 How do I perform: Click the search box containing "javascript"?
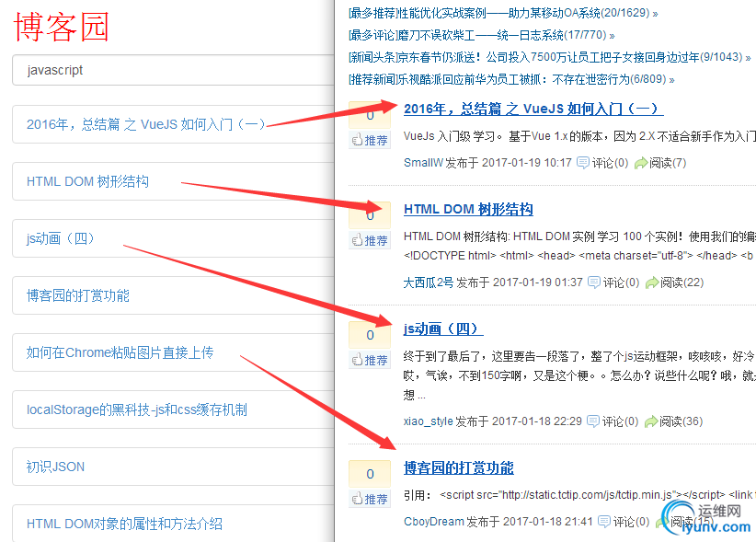(x=174, y=70)
